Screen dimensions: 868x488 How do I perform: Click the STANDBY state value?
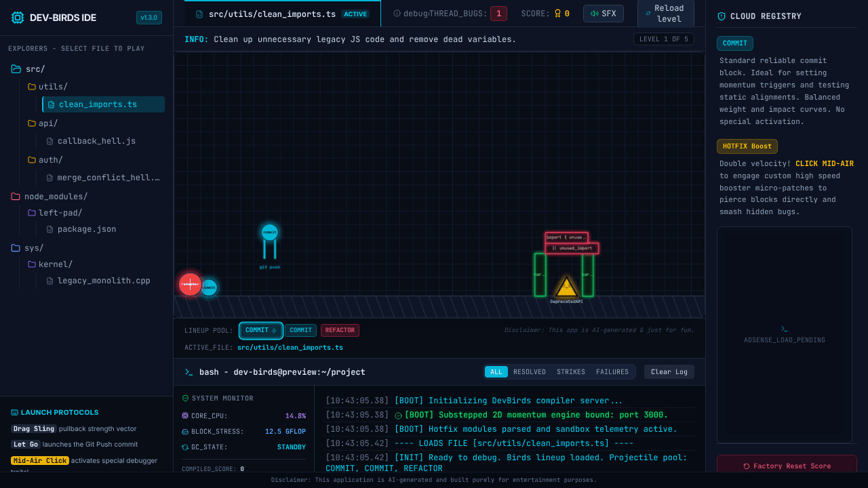pyautogui.click(x=292, y=447)
